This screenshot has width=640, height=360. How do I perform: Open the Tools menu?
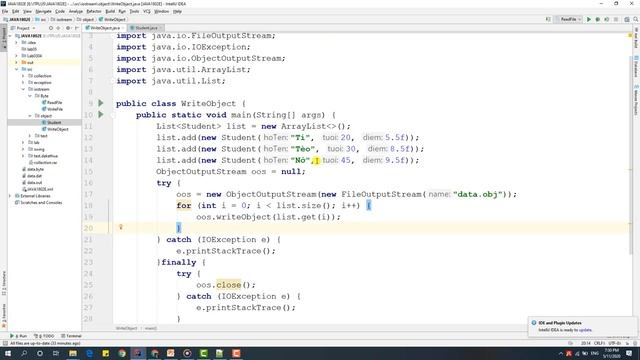[134, 11]
